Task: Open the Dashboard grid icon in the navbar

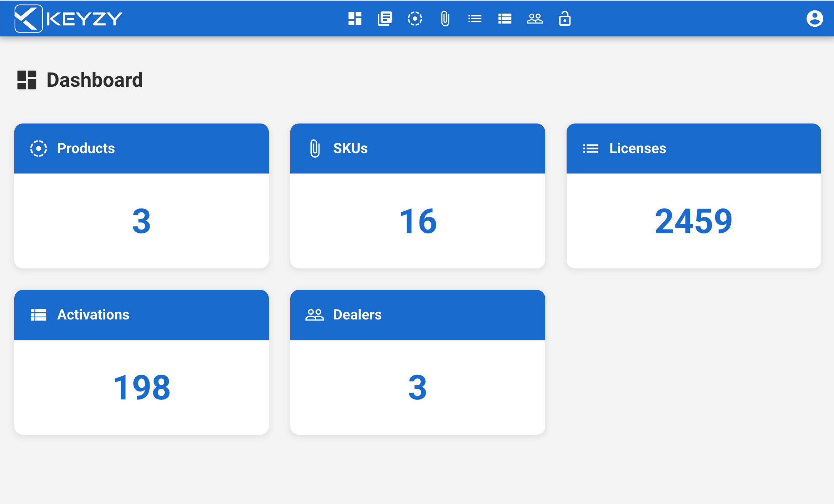Action: (x=355, y=19)
